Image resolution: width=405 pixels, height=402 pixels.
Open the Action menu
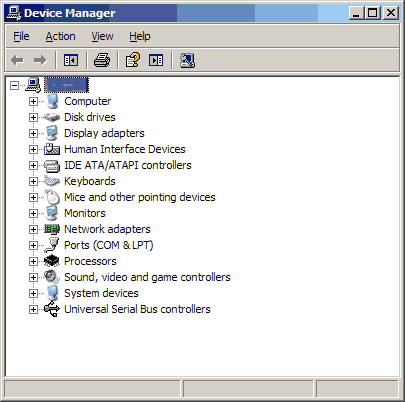tap(60, 36)
